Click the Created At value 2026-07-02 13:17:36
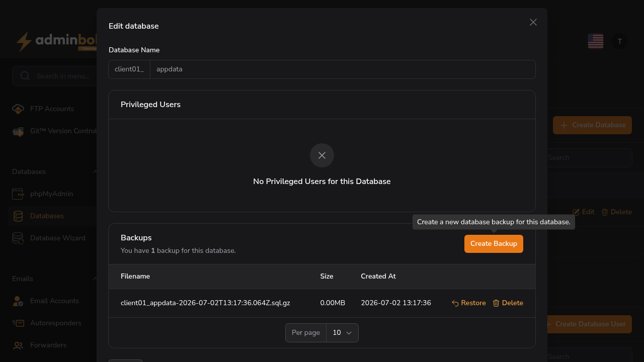Viewport: 644px width, 362px height. coord(396,303)
